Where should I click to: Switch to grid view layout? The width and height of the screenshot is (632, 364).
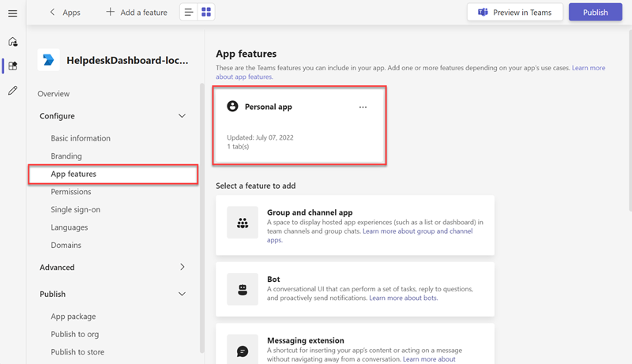tap(206, 12)
